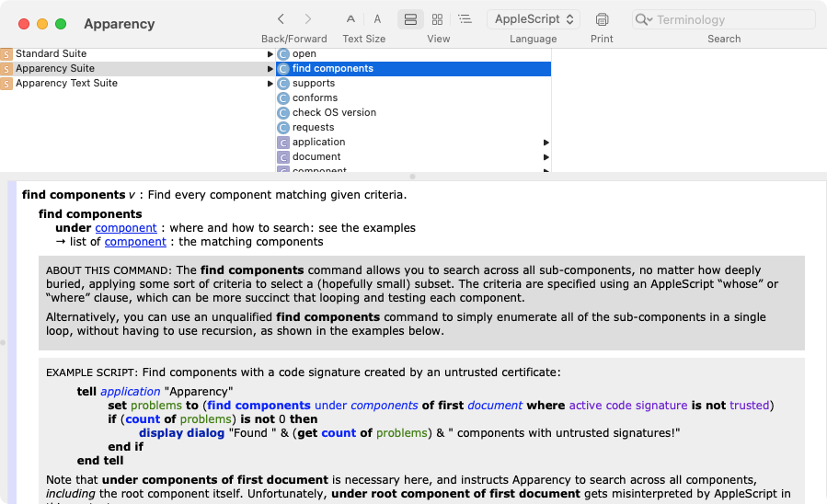The image size is (827, 504).
Task: Switch to the stacked column view
Action: pos(410,19)
